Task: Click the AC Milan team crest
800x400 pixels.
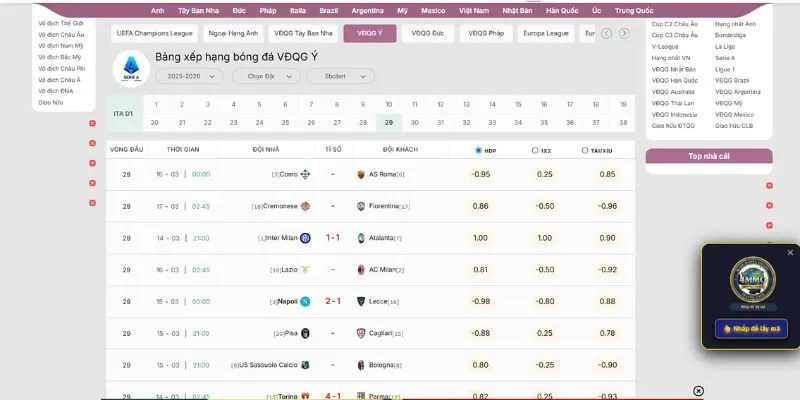Action: click(361, 270)
